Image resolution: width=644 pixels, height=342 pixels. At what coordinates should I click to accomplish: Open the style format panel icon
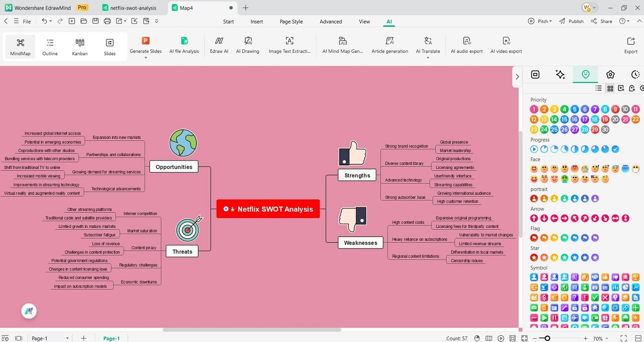535,75
